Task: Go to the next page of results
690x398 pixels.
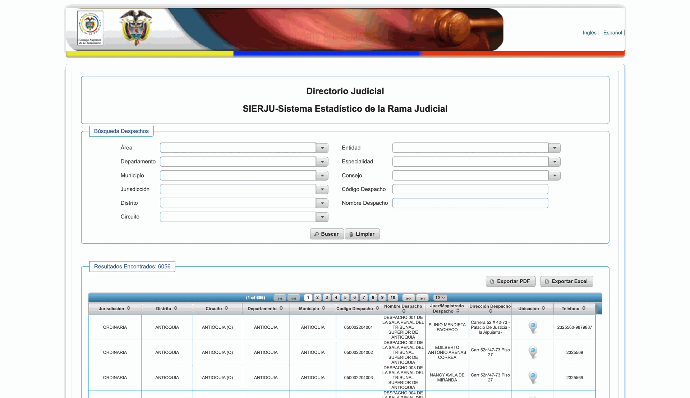Action: pyautogui.click(x=408, y=298)
